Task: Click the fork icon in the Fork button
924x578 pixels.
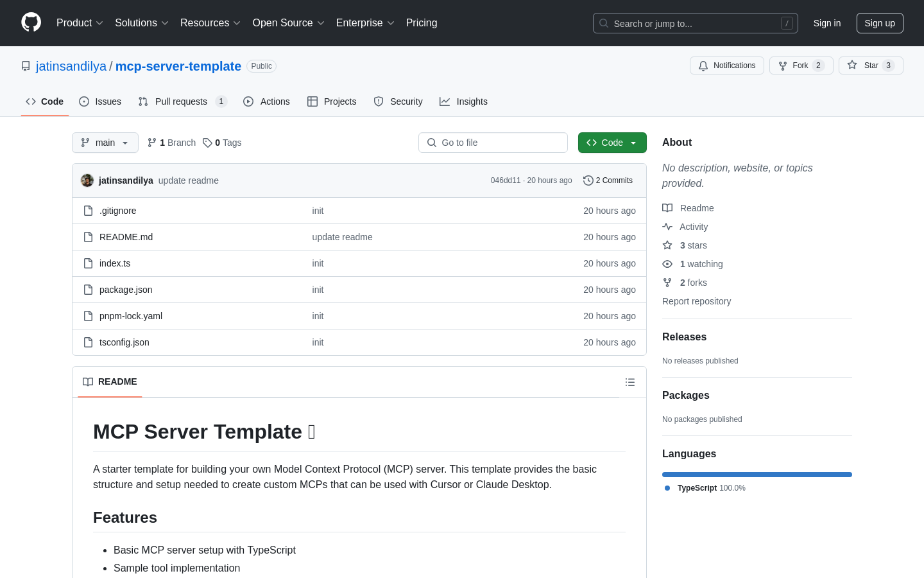Action: [x=783, y=66]
